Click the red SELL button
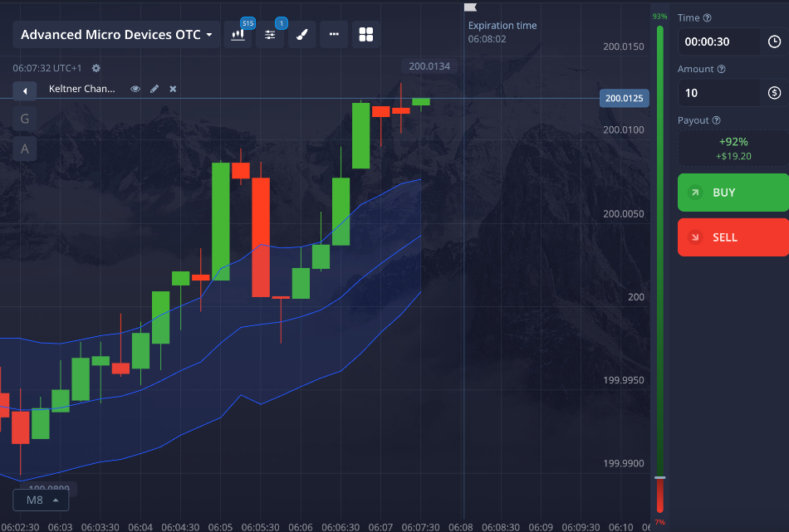 (x=733, y=237)
